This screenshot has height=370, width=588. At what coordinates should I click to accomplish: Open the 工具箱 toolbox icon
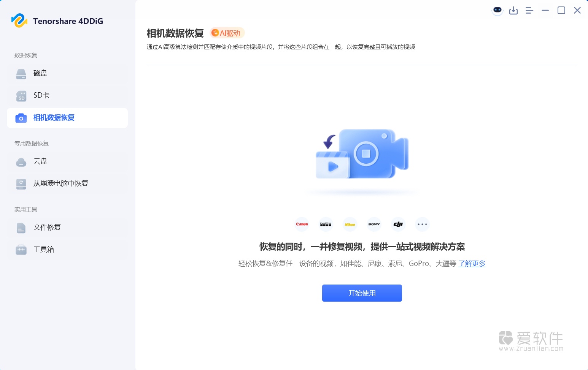21,249
